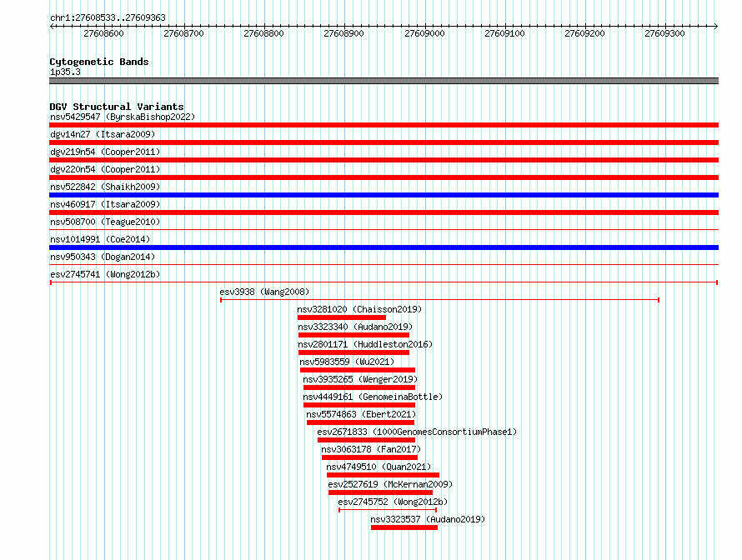Click the Cytogenetic Bands track heading
The height and width of the screenshot is (560, 742).
[99, 62]
